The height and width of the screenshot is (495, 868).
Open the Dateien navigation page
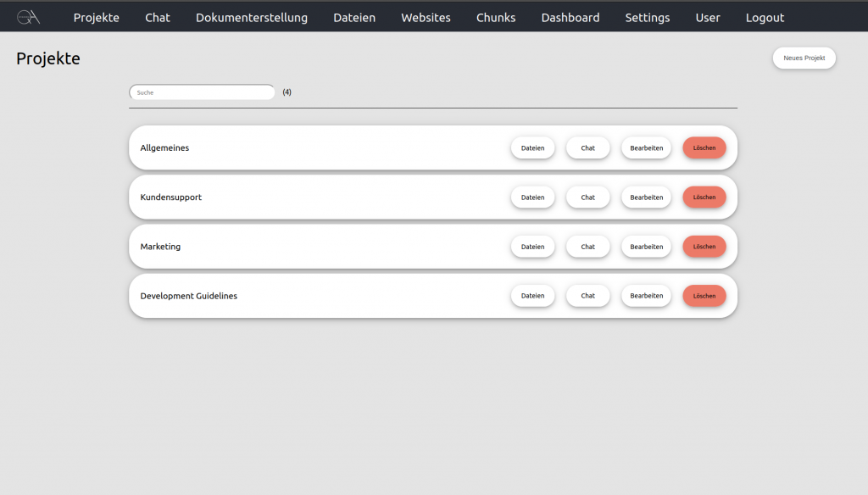(354, 18)
